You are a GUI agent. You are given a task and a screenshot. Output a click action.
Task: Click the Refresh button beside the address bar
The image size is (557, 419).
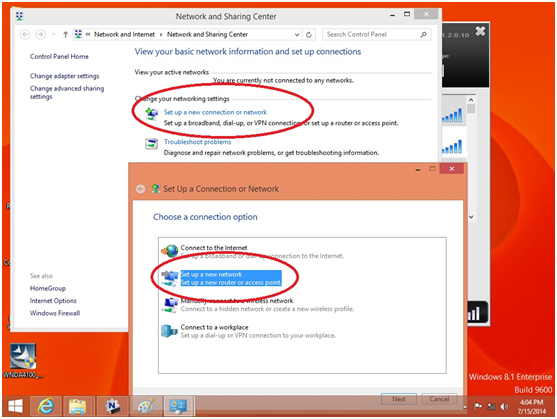309,34
